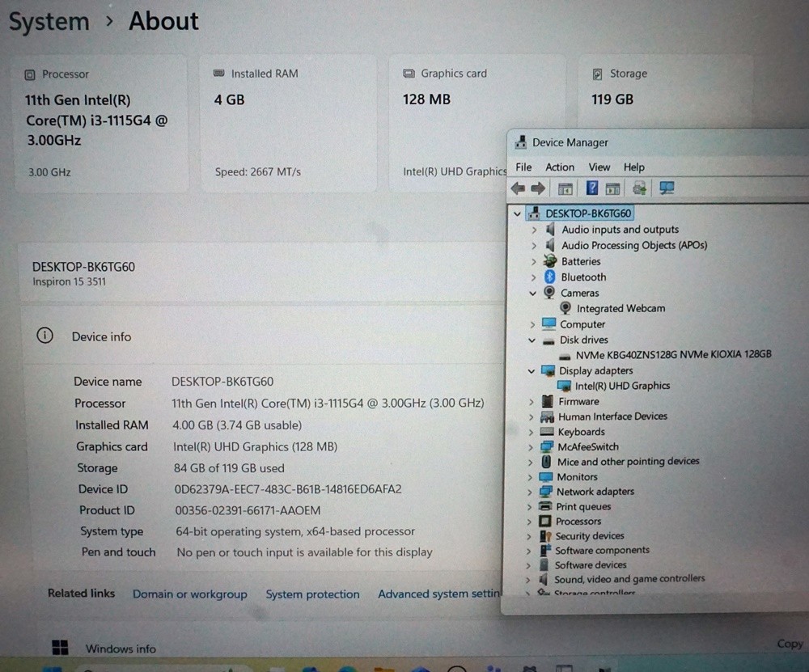809x672 pixels.
Task: Collapse the Cameras category
Action: (x=533, y=293)
